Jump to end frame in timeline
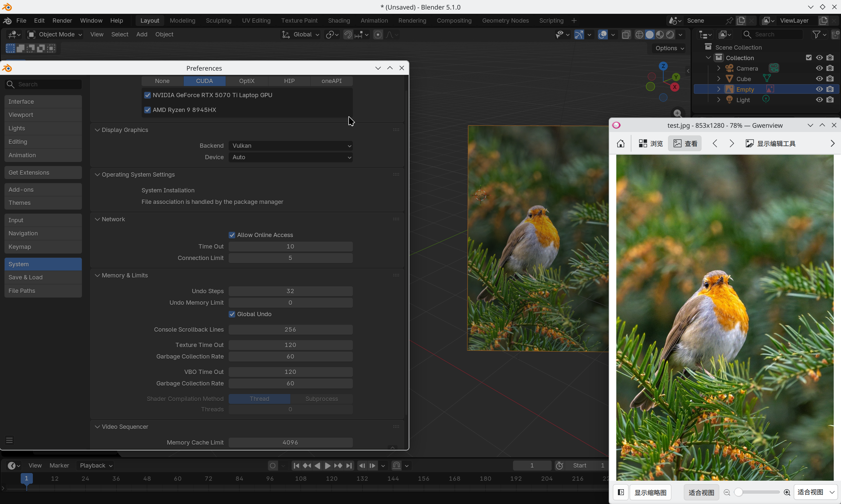The width and height of the screenshot is (841, 504). [x=349, y=466]
